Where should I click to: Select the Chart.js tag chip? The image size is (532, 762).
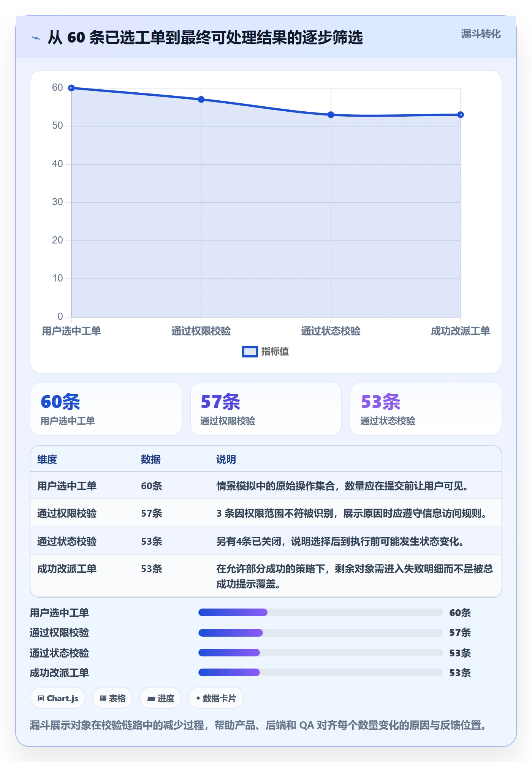coord(58,698)
